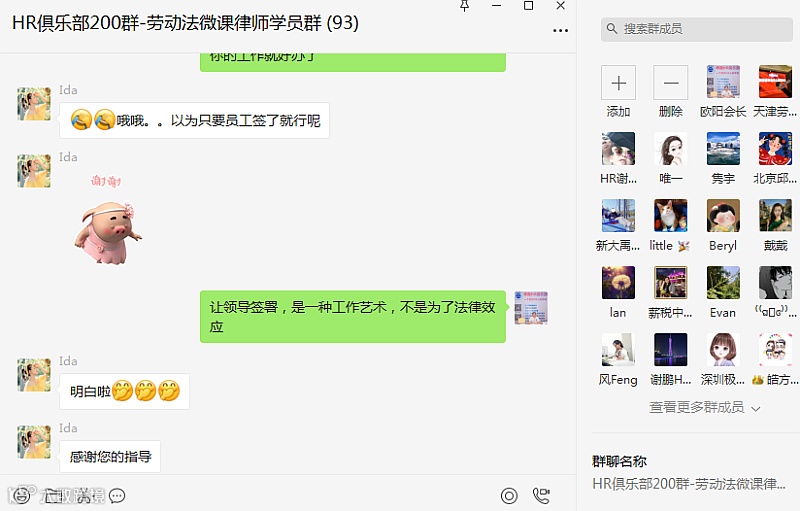This screenshot has width=800, height=511.
Task: Pin the chat window on top
Action: pos(464,6)
